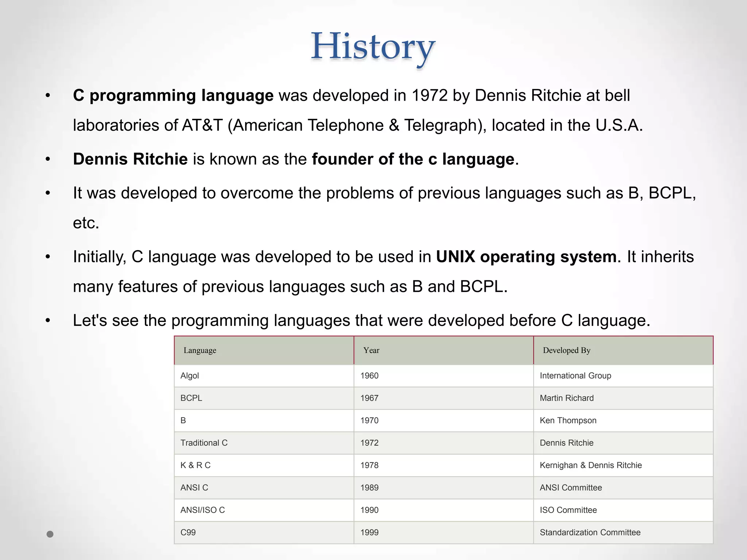The height and width of the screenshot is (560, 747).
Task: Click the Standardization Committee cell
Action: (x=590, y=532)
